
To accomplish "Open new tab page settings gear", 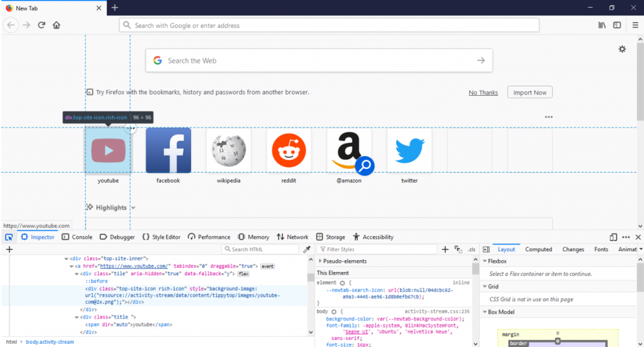I will (622, 49).
